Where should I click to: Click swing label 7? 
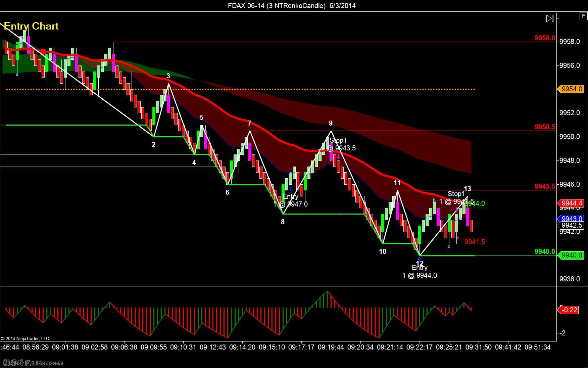coord(249,124)
